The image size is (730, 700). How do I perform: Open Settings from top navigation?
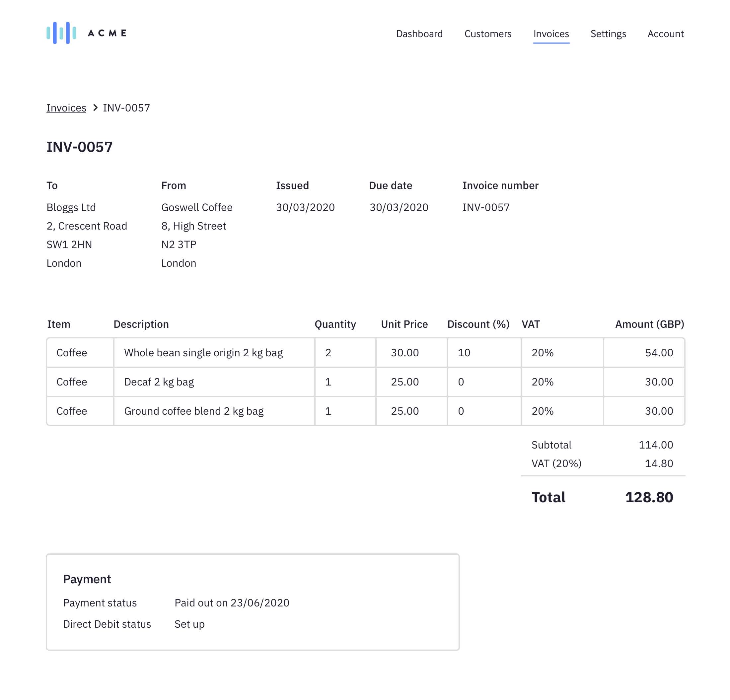pyautogui.click(x=608, y=34)
